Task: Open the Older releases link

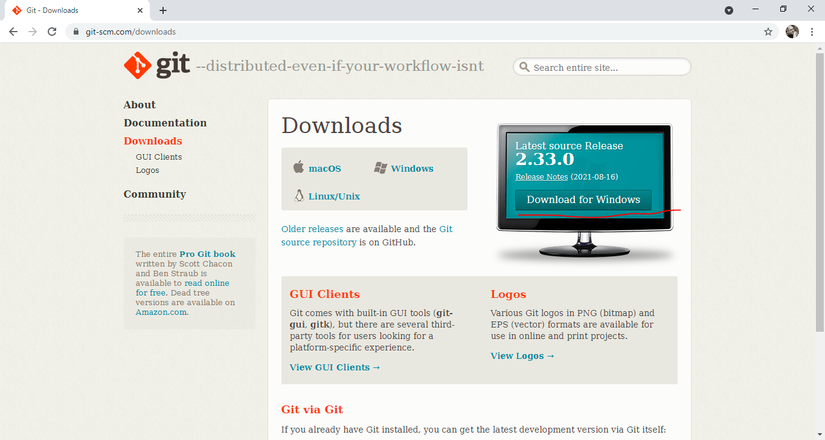Action: 312,229
